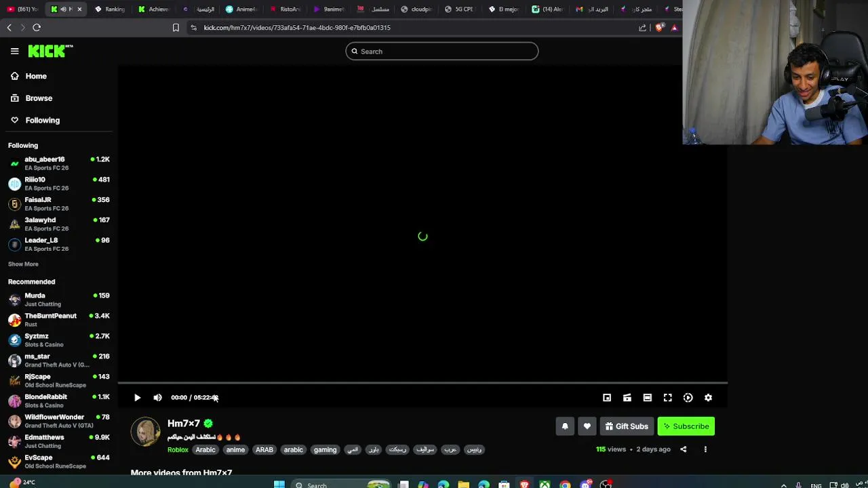Viewport: 868px width, 488px height.
Task: Open ms_star recommended channel
Action: pyautogui.click(x=59, y=361)
